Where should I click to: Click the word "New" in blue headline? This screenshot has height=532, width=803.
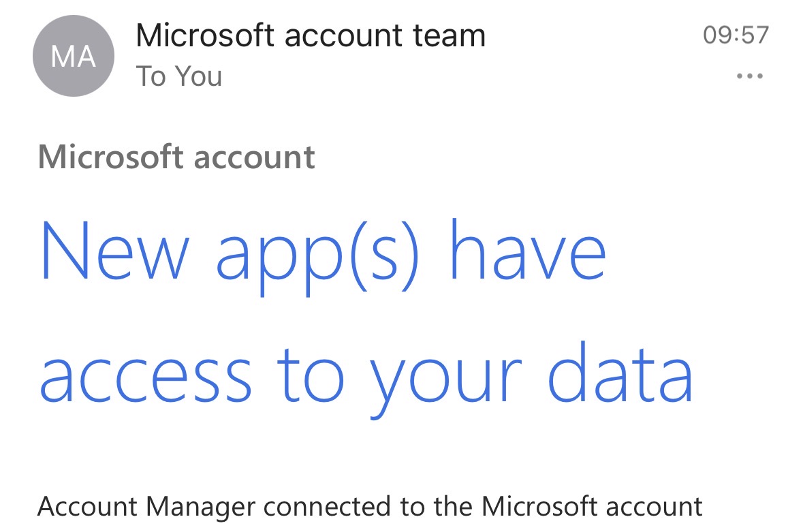click(115, 251)
